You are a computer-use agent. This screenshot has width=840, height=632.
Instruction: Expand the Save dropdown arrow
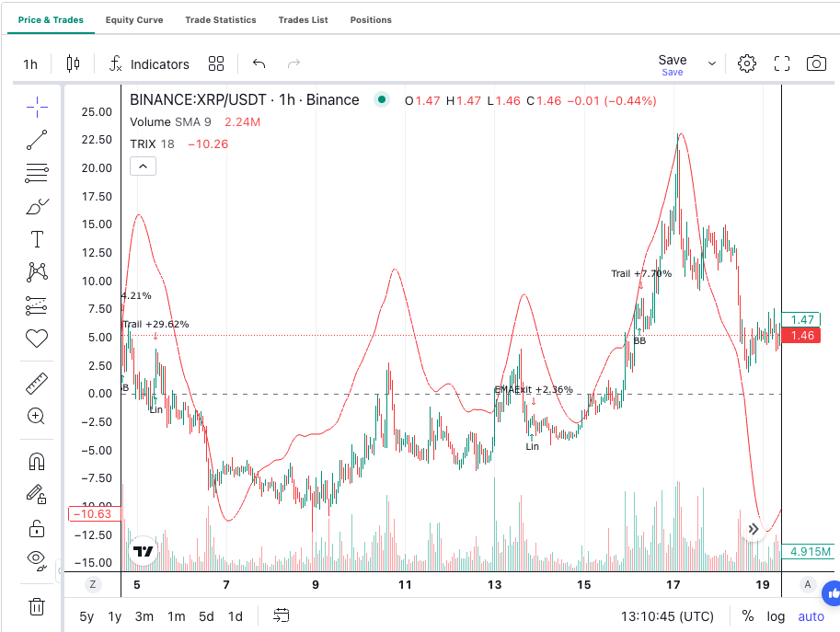click(712, 63)
